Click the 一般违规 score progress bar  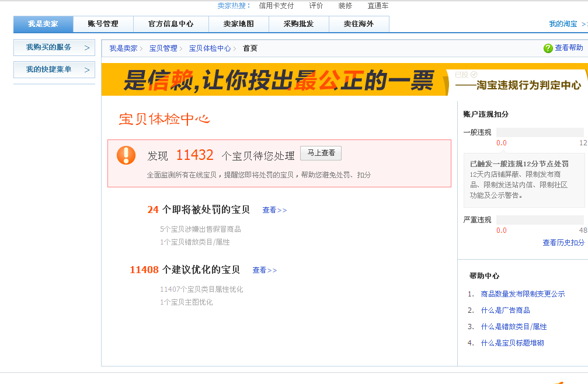540,132
